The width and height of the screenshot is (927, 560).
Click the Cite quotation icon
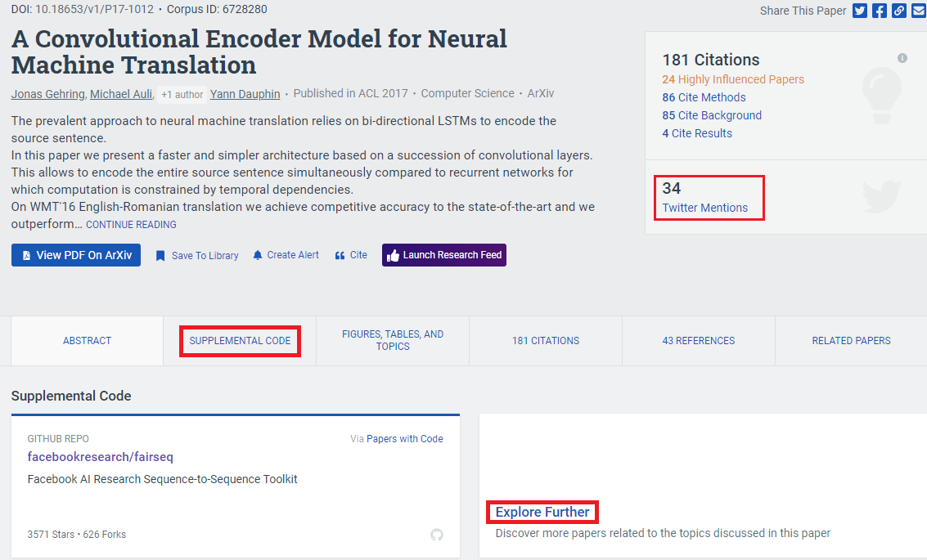(340, 255)
